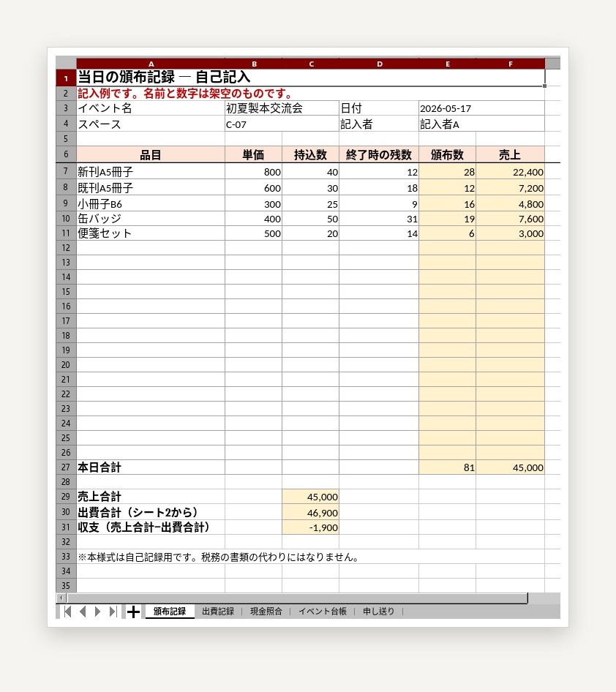This screenshot has height=692, width=616.
Task: Select row 1 header
Action: [66, 78]
